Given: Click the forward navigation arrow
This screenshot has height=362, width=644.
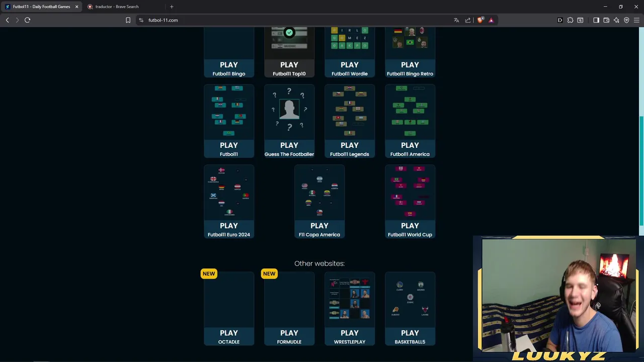Looking at the screenshot, I should click(x=17, y=20).
